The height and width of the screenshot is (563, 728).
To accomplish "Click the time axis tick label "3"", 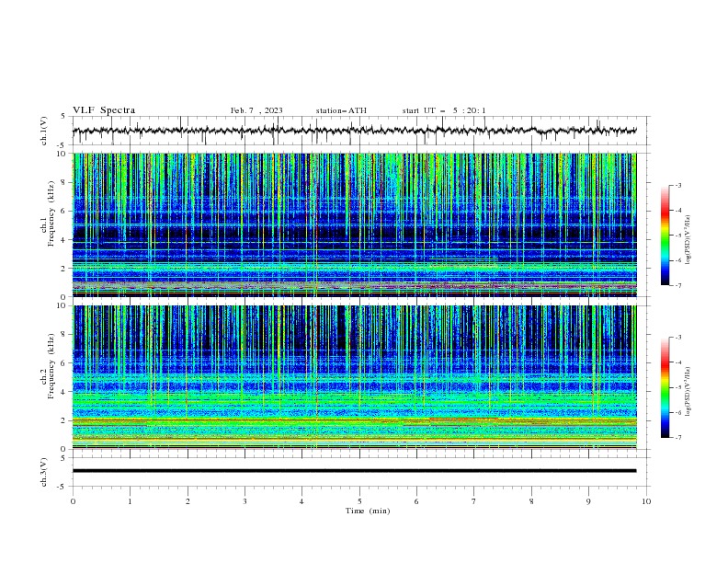I will click(245, 501).
